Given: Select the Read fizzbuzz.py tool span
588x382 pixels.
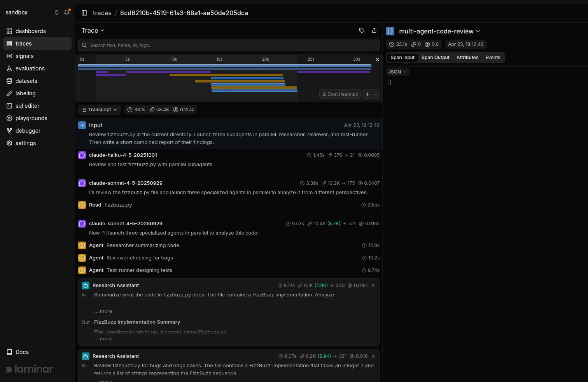Looking at the screenshot, I should (229, 205).
